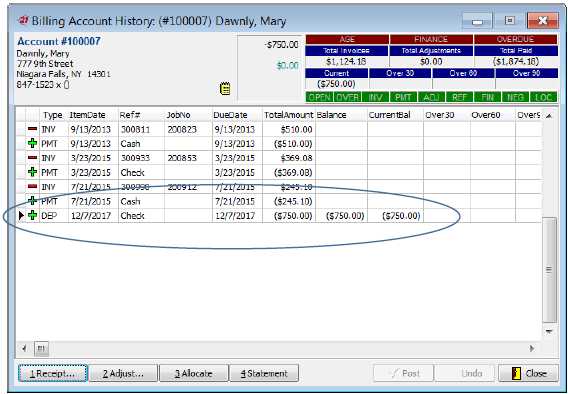Toggle the LOC filter
The width and height of the screenshot is (568, 394).
(x=544, y=97)
